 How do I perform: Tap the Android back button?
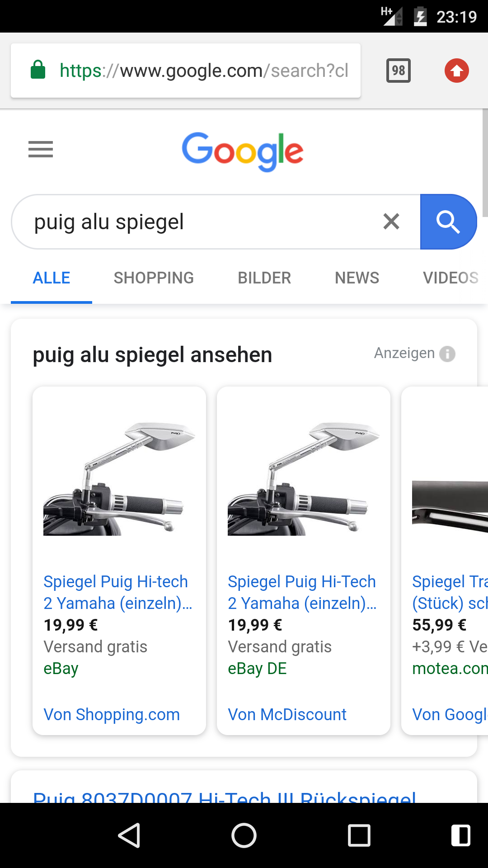click(129, 835)
